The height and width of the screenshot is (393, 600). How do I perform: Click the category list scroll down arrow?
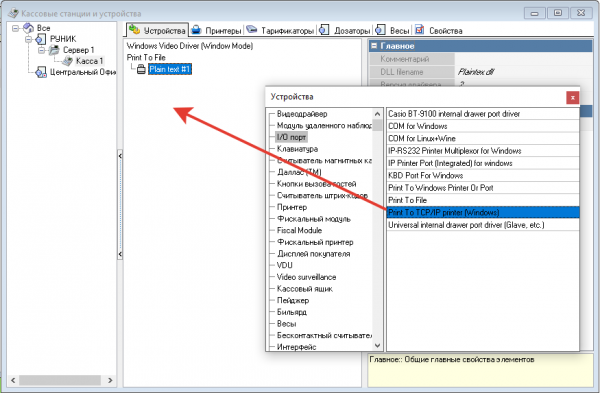377,346
